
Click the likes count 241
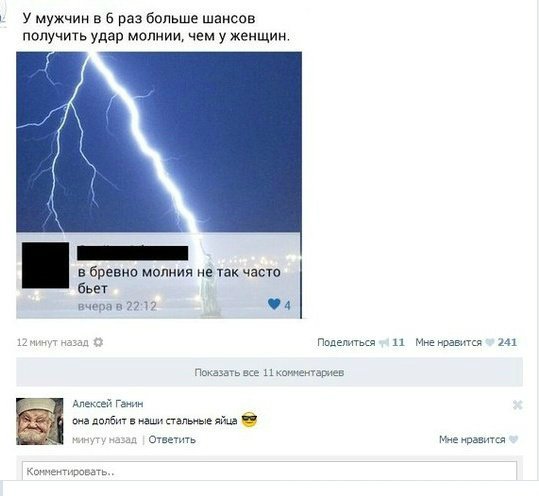pyautogui.click(x=507, y=342)
